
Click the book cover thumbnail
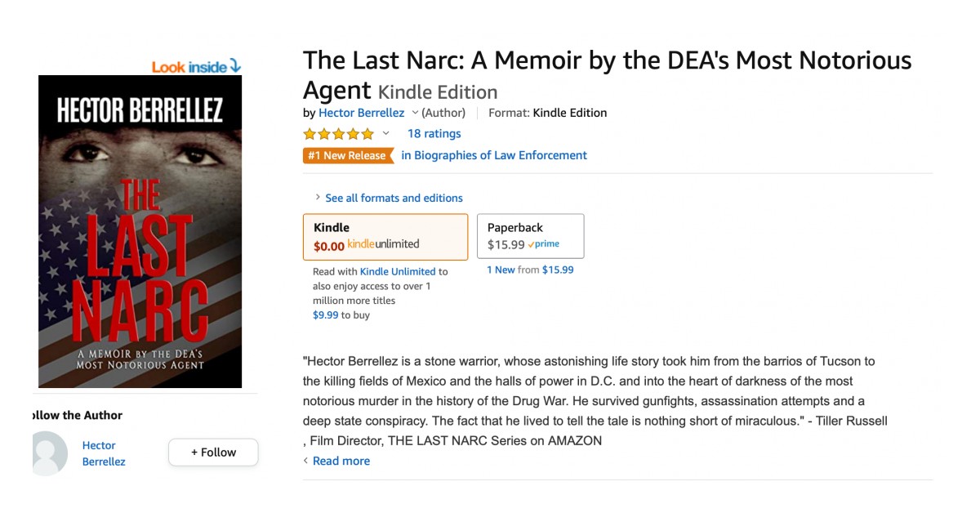[x=139, y=231]
